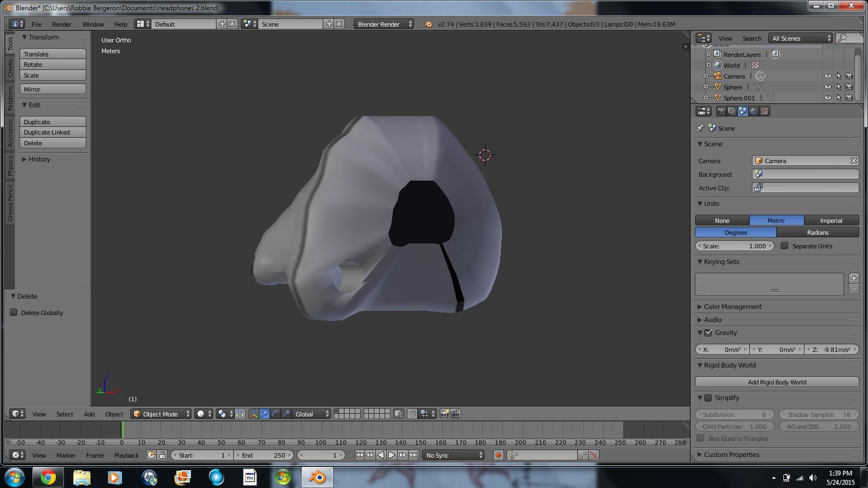868x488 pixels.
Task: Pin the Scene properties context
Action: coord(700,128)
